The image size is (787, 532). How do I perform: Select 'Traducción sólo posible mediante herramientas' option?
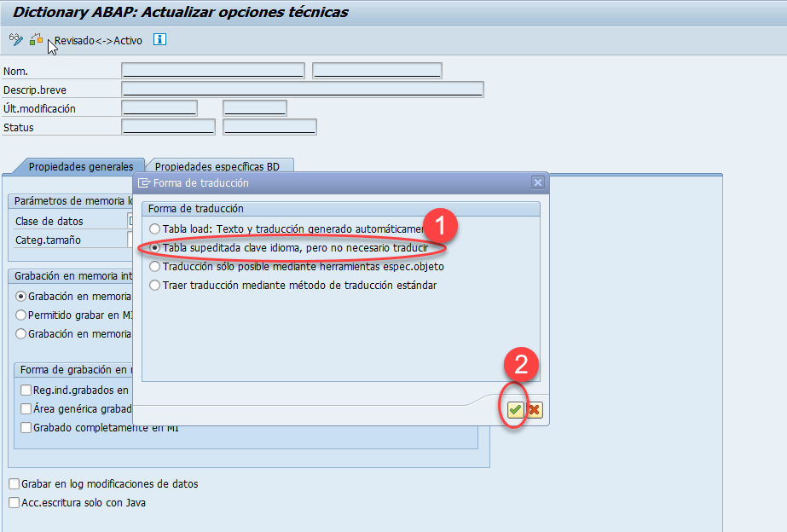(154, 267)
